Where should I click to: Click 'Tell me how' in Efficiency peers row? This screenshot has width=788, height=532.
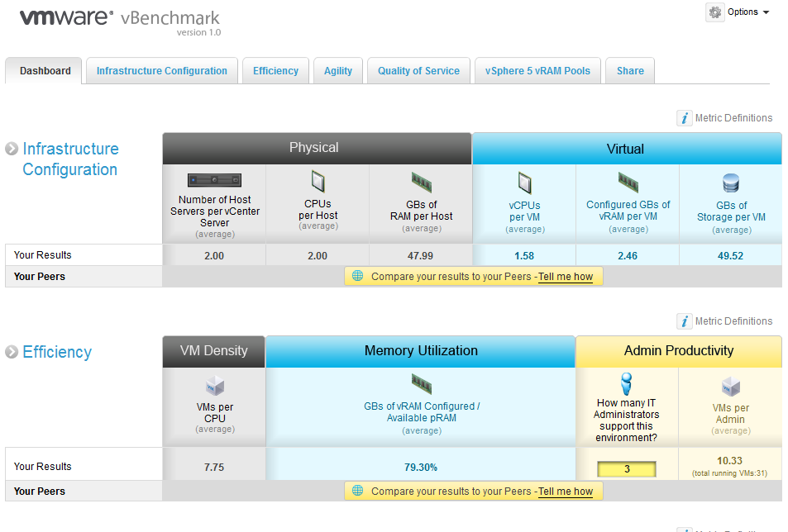(566, 492)
